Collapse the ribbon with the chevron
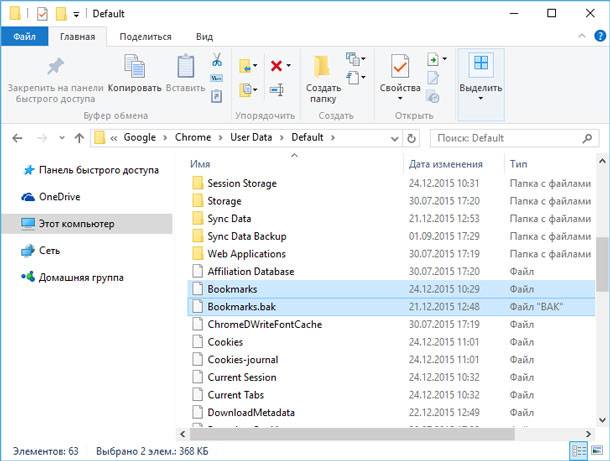610x461 pixels. tap(582, 36)
